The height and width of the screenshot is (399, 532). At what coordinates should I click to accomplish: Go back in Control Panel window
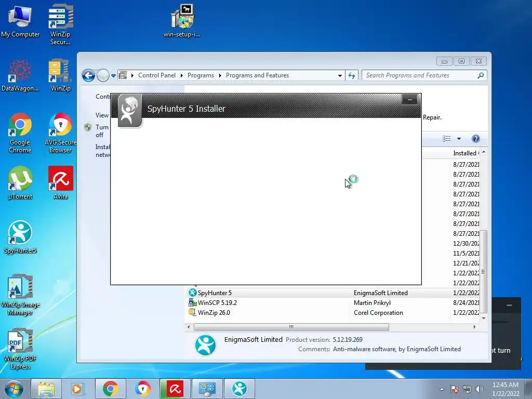88,75
